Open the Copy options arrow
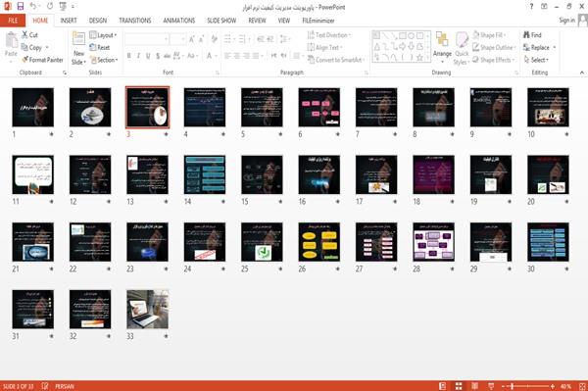 click(47, 48)
